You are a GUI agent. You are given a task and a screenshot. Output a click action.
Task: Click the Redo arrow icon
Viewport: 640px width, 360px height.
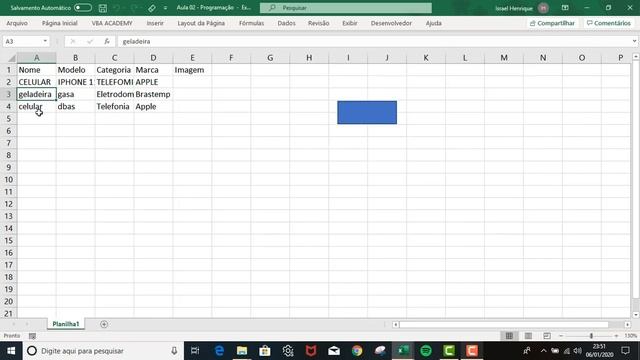click(x=134, y=8)
